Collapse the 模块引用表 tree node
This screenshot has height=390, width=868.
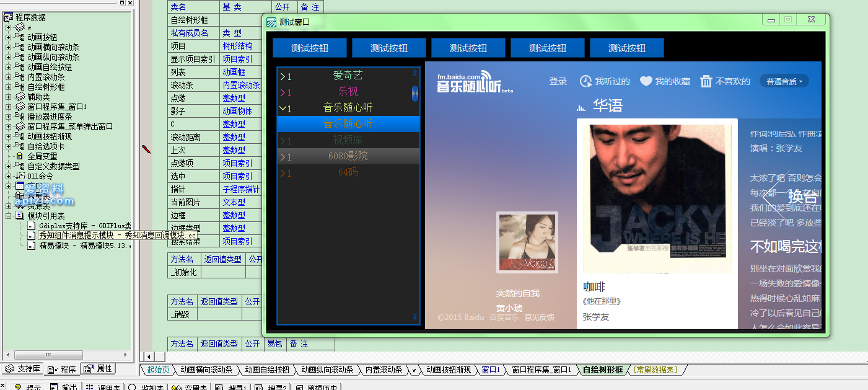click(x=9, y=216)
